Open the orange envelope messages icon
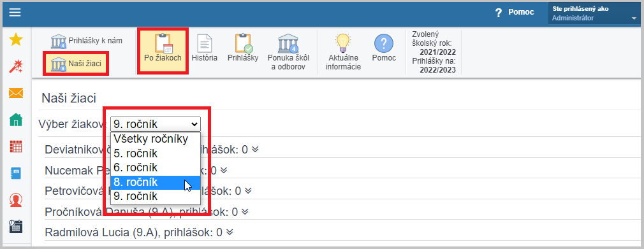Image resolution: width=644 pixels, height=249 pixels. (x=15, y=93)
